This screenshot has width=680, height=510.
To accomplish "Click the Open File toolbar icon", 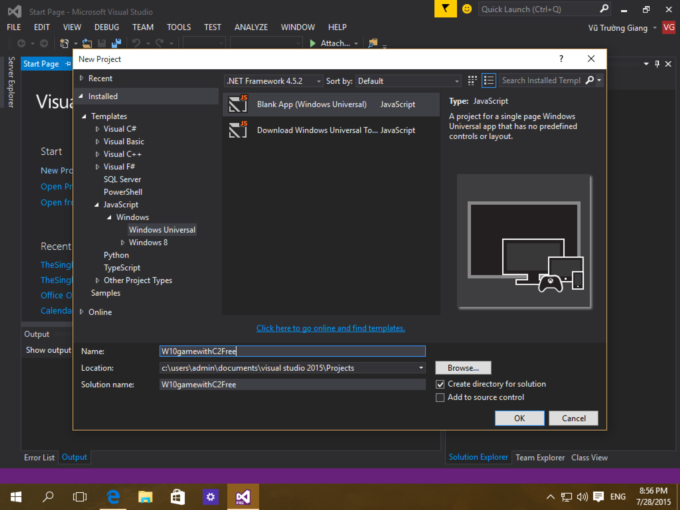I will click(x=87, y=43).
